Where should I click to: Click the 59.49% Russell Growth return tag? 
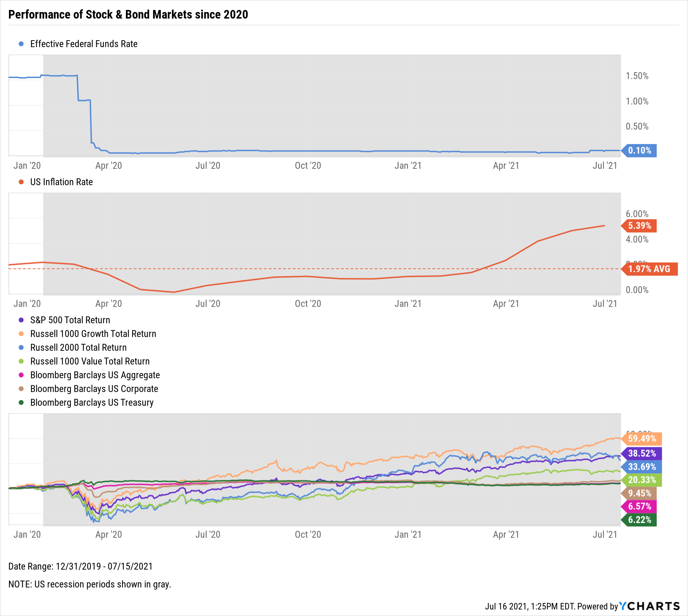point(642,439)
